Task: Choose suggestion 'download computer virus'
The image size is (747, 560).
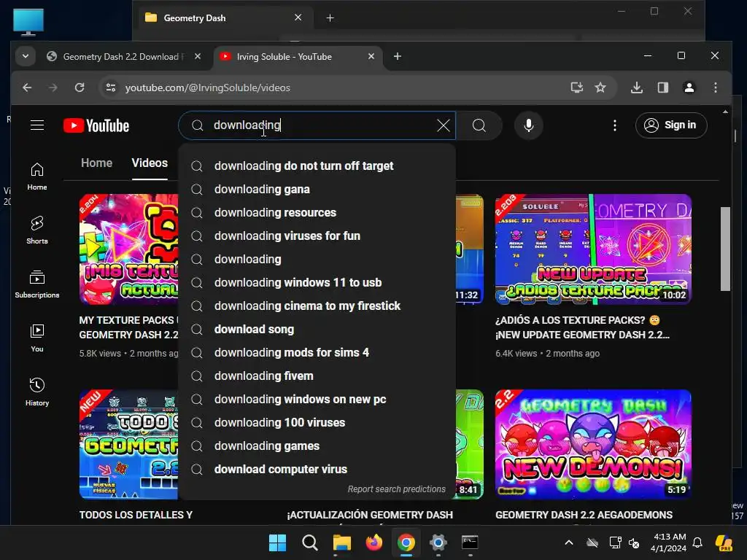Action: pos(317,469)
